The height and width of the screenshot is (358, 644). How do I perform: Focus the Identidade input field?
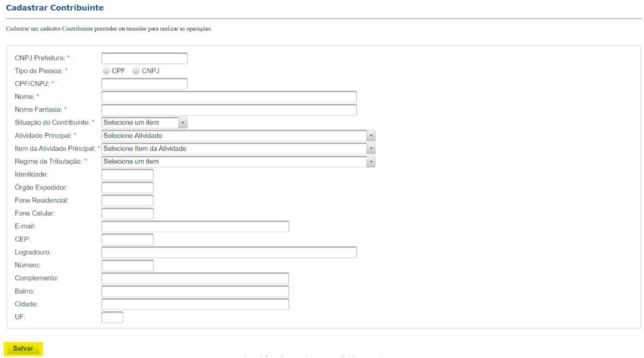click(x=127, y=174)
